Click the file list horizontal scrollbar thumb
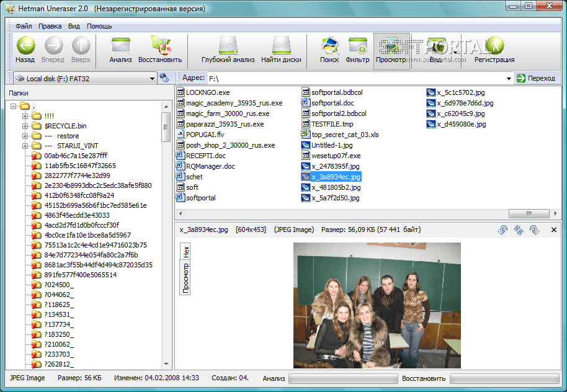Viewport: 567px width, 392px height. (529, 214)
